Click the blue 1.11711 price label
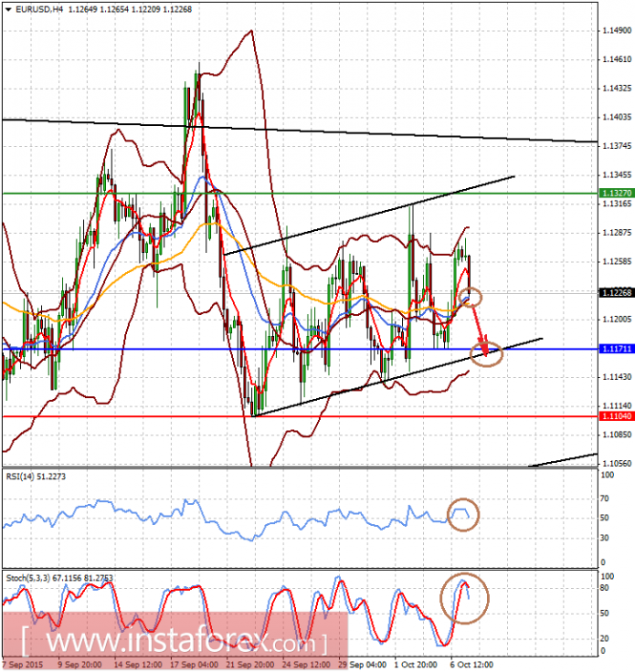 (617, 349)
